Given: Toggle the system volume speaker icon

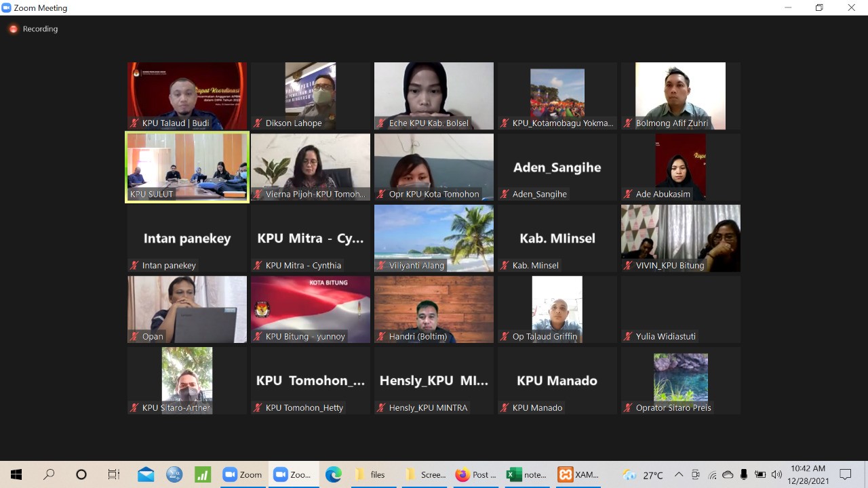Looking at the screenshot, I should (776, 474).
